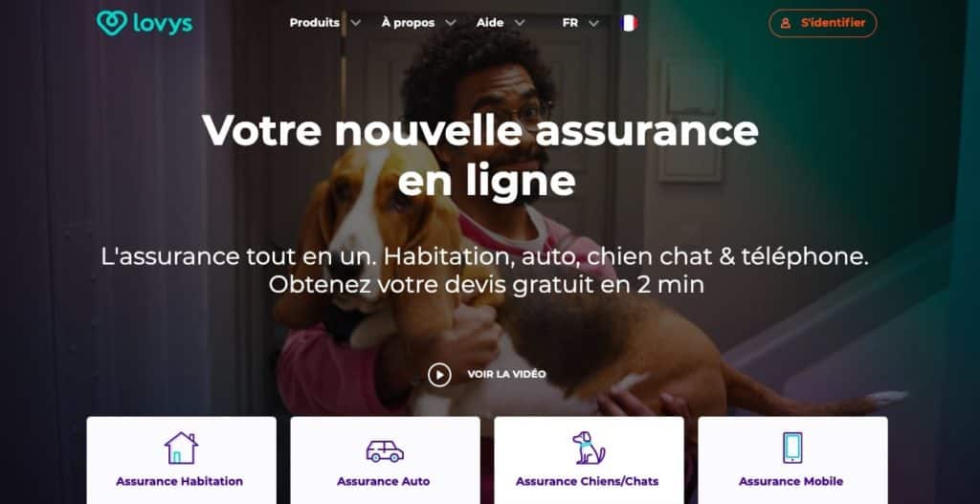Screen dimensions: 980x504
Task: Open the FR language chevron
Action: tap(593, 23)
